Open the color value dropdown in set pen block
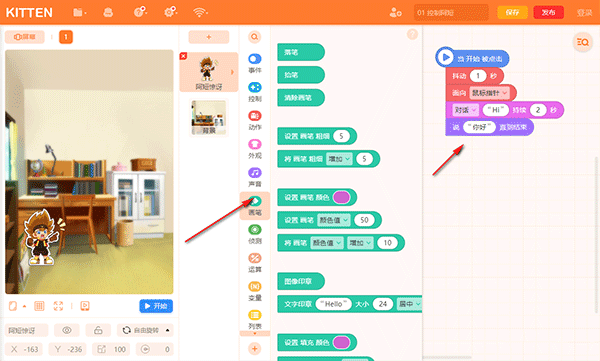 334,220
